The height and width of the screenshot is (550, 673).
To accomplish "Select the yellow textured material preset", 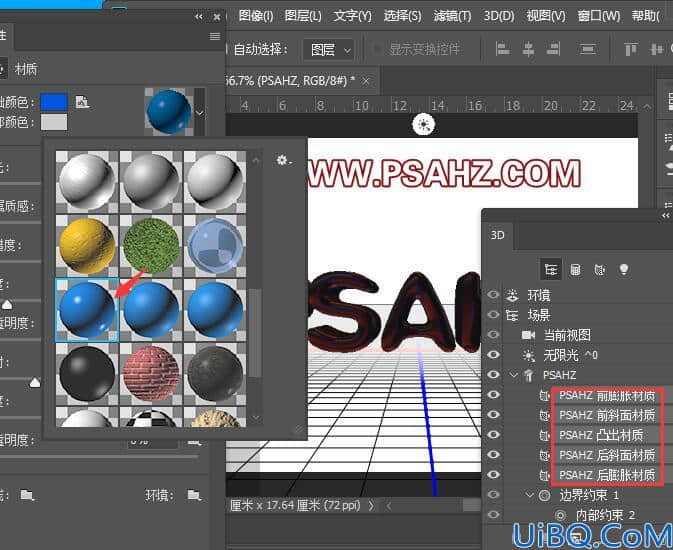I will [87, 245].
